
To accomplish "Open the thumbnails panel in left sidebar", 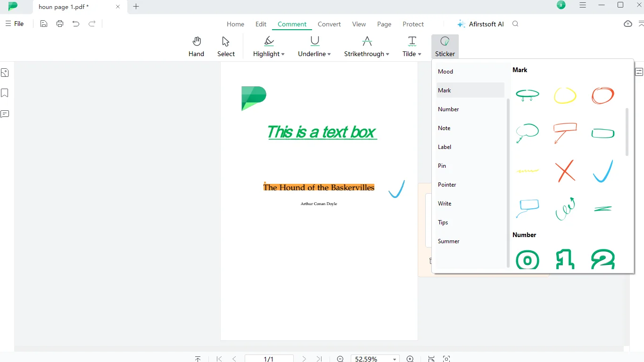I will 5,73.
